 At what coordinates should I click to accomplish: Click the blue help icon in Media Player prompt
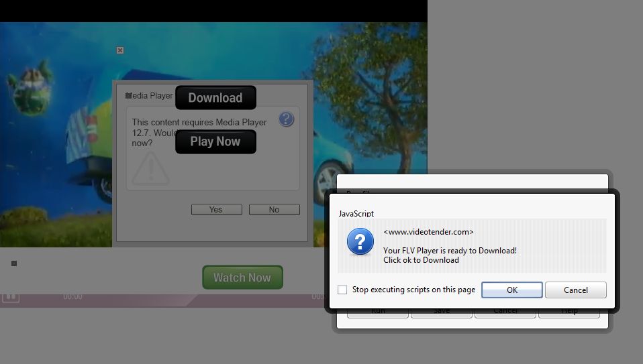pos(286,119)
